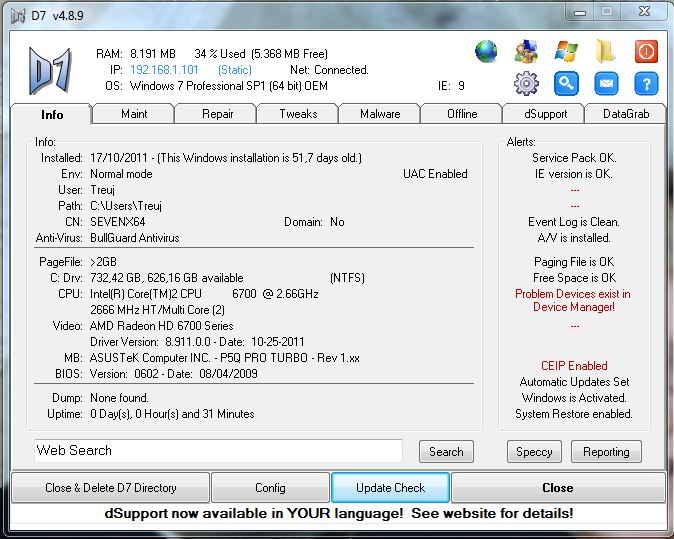Screen dimensions: 674x539
Task: Open the users/accounts icon
Action: 526,51
